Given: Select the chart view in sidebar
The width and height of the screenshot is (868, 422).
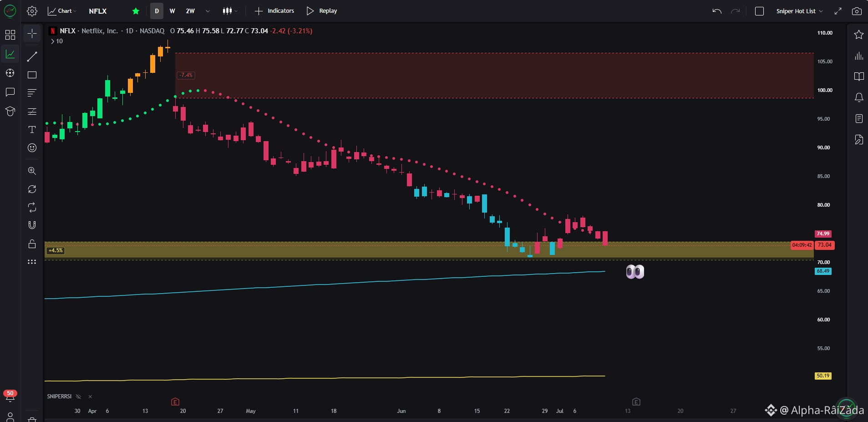Looking at the screenshot, I should pyautogui.click(x=10, y=54).
